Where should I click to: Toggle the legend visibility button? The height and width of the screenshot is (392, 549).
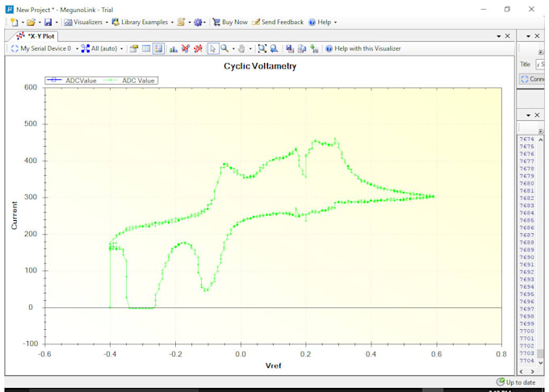tap(158, 49)
